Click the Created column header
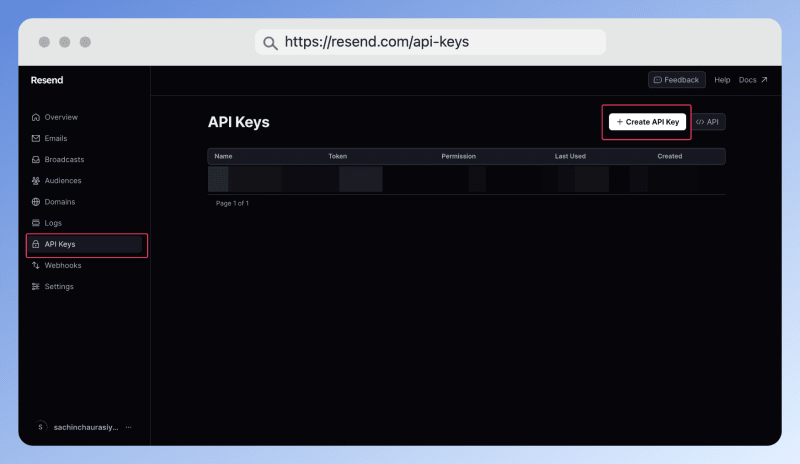800x464 pixels. tap(670, 156)
